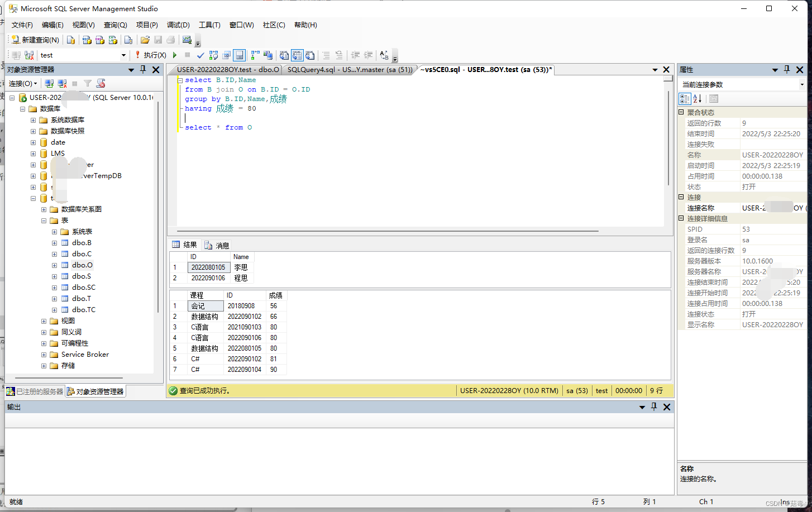Click the New Query (新建查询) button

(x=35, y=40)
